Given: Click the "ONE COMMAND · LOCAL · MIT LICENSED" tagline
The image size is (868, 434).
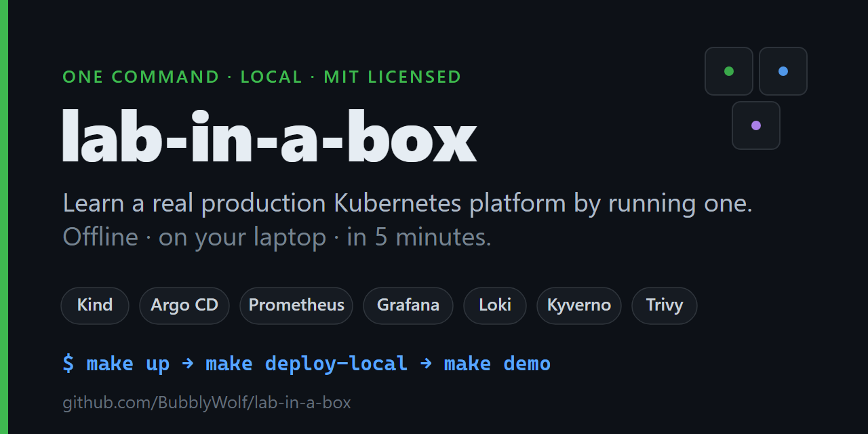Looking at the screenshot, I should click(x=262, y=77).
